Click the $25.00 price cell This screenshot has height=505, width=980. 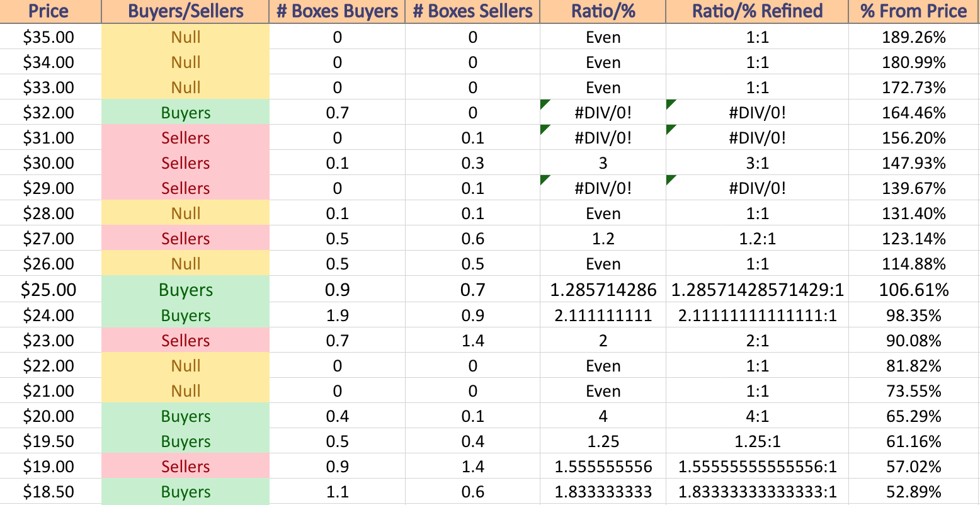[50, 290]
